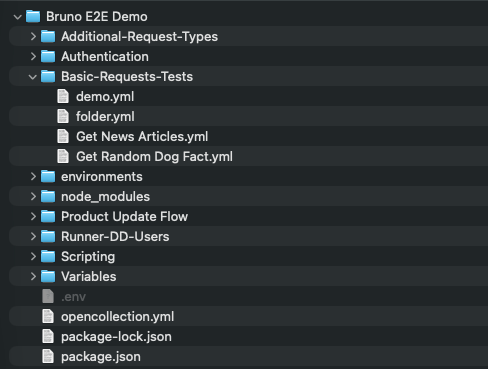Click the Authentication folder icon

point(48,56)
